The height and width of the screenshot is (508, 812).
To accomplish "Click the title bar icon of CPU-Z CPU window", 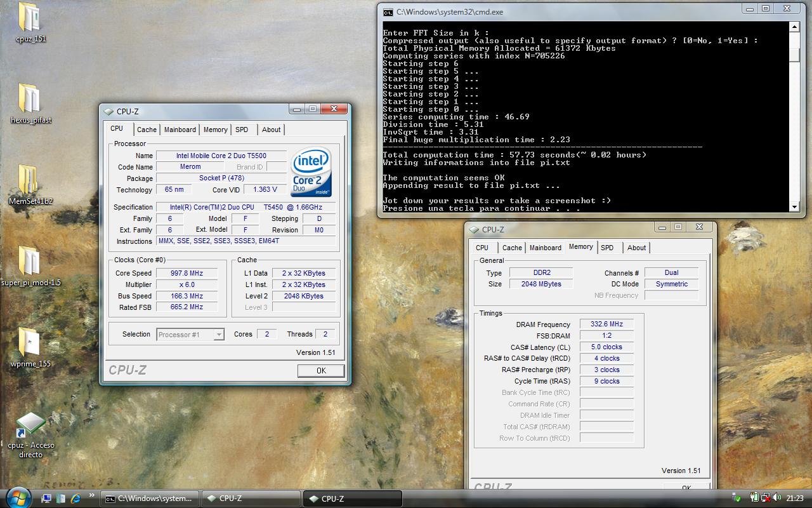I will pyautogui.click(x=108, y=111).
